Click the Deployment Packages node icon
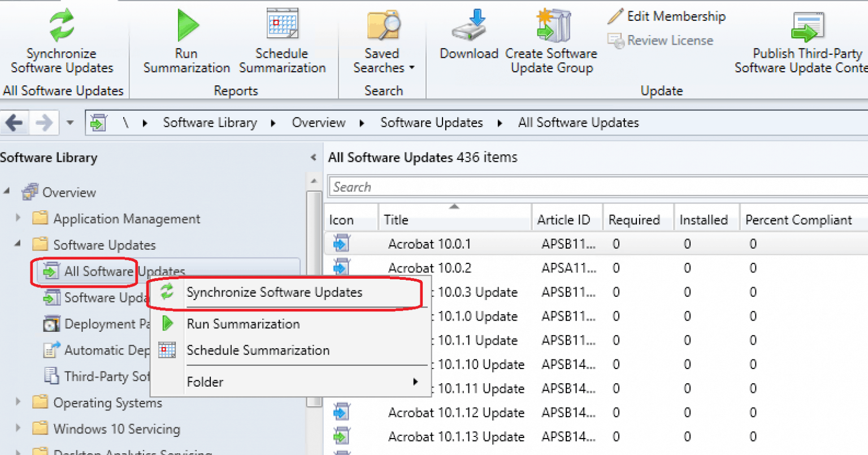The height and width of the screenshot is (455, 868). (x=51, y=324)
